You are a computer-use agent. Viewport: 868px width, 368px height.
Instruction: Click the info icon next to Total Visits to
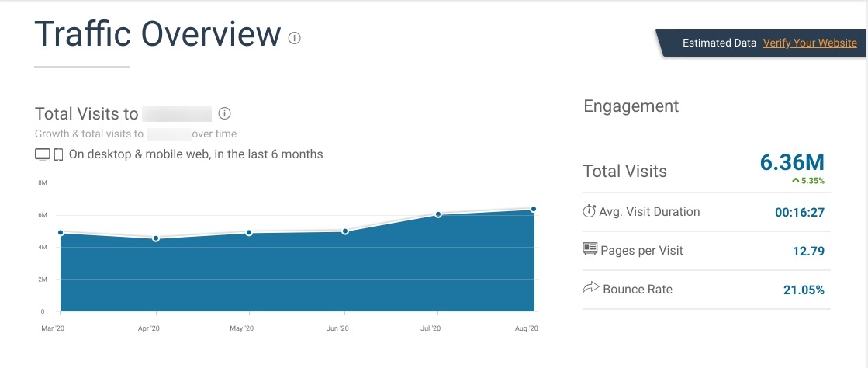224,113
